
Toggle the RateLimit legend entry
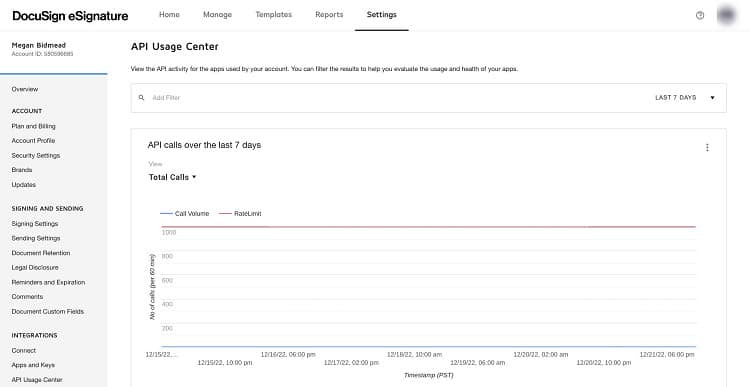pyautogui.click(x=240, y=214)
